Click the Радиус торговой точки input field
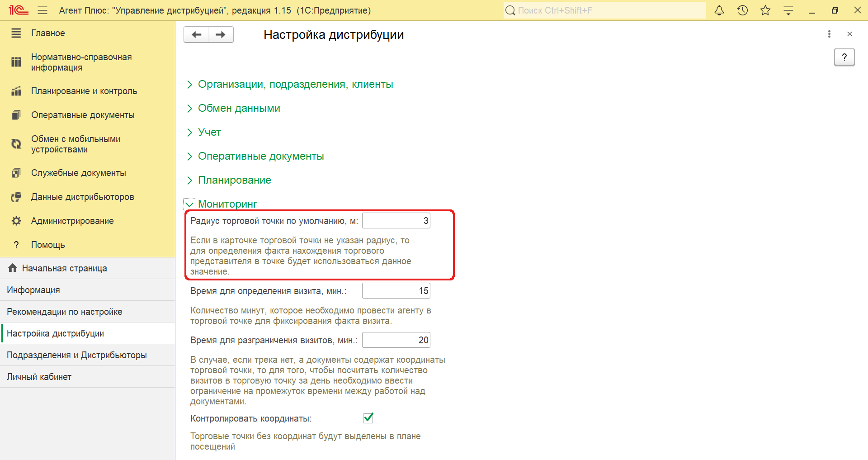868x460 pixels. pyautogui.click(x=396, y=221)
